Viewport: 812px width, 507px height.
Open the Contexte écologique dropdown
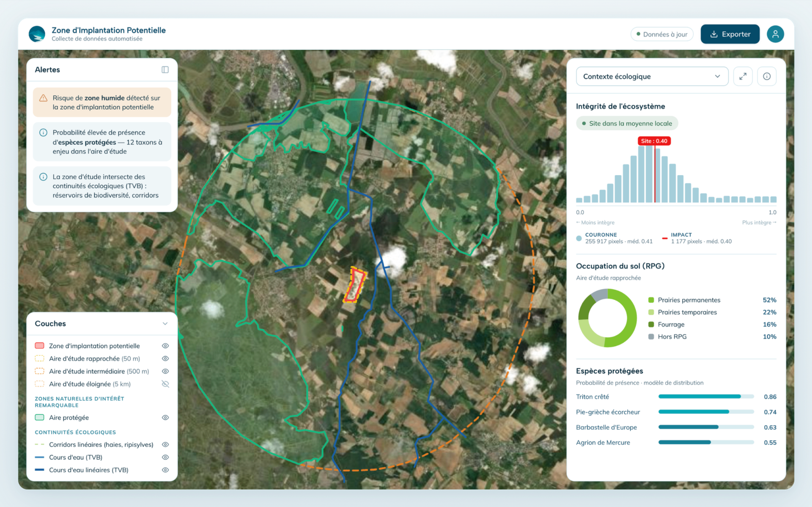click(x=652, y=76)
